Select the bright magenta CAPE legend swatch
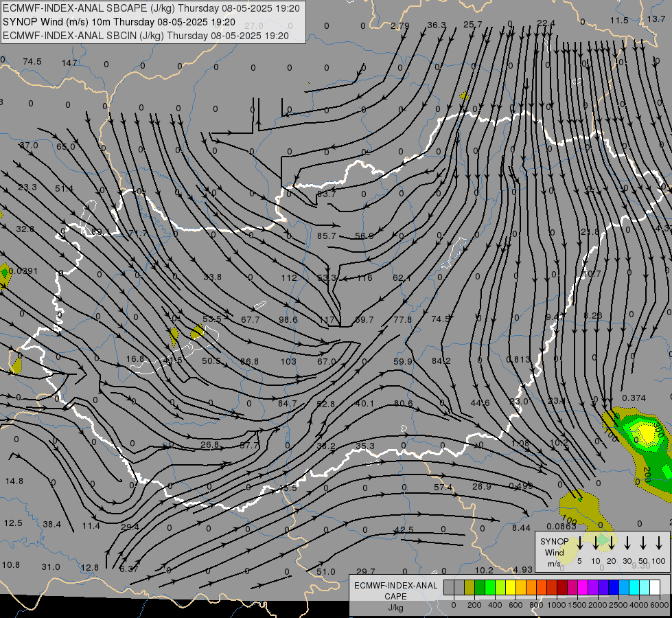672x618 pixels. point(583,587)
